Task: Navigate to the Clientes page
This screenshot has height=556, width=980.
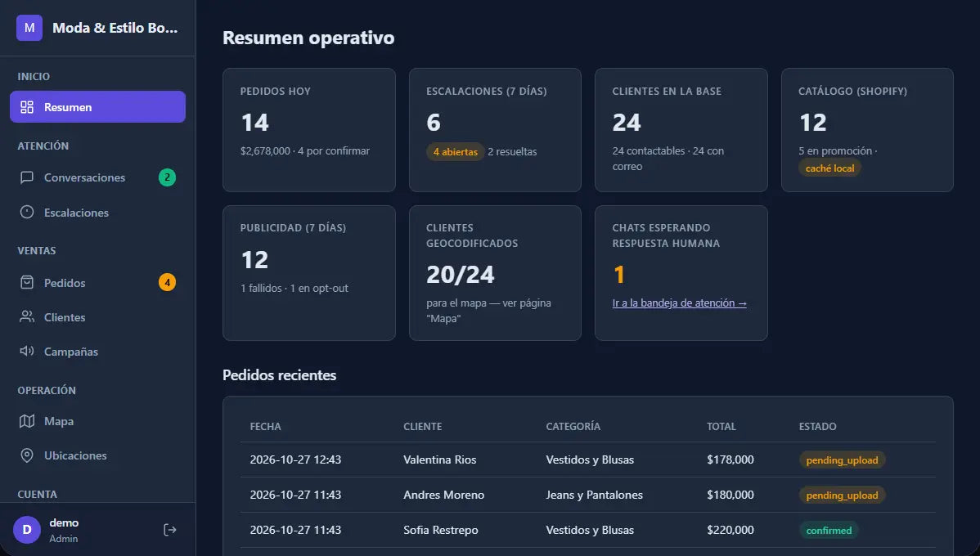Action: (x=97, y=316)
